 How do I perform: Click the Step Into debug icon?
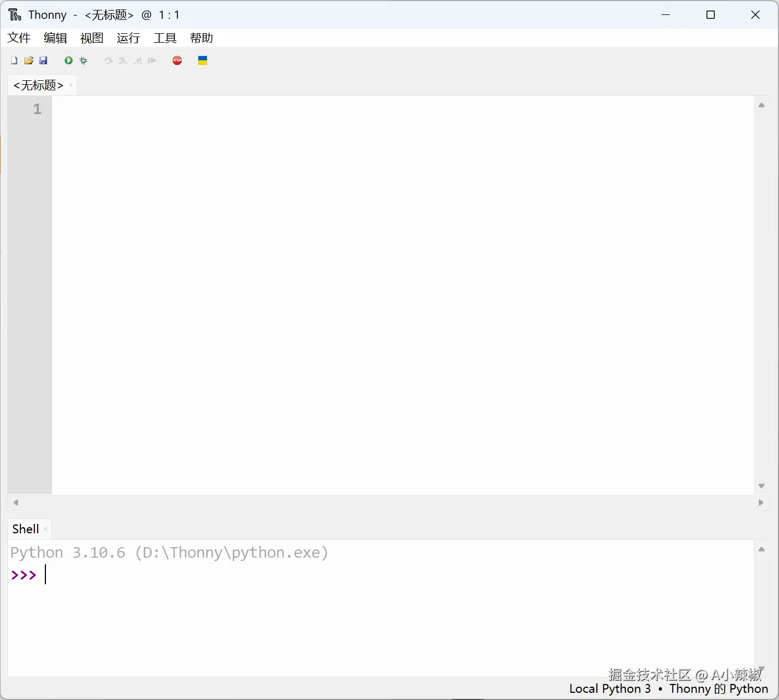pos(123,60)
